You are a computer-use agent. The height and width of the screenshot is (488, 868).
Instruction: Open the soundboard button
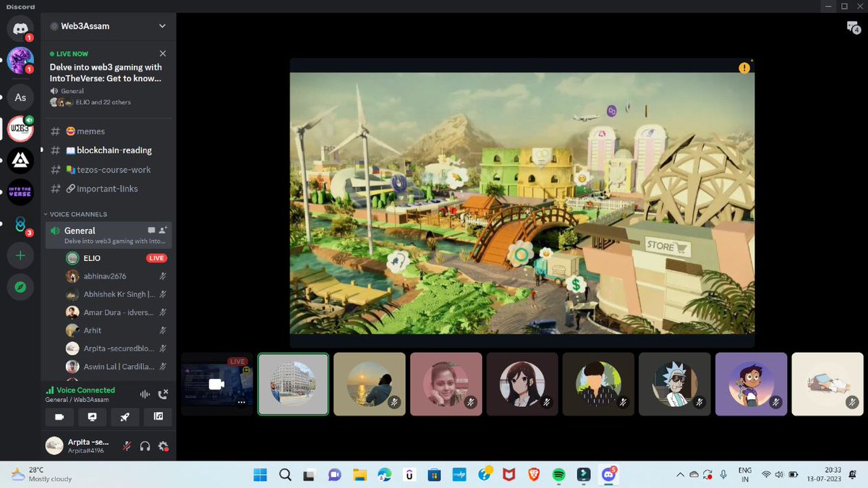coord(158,416)
